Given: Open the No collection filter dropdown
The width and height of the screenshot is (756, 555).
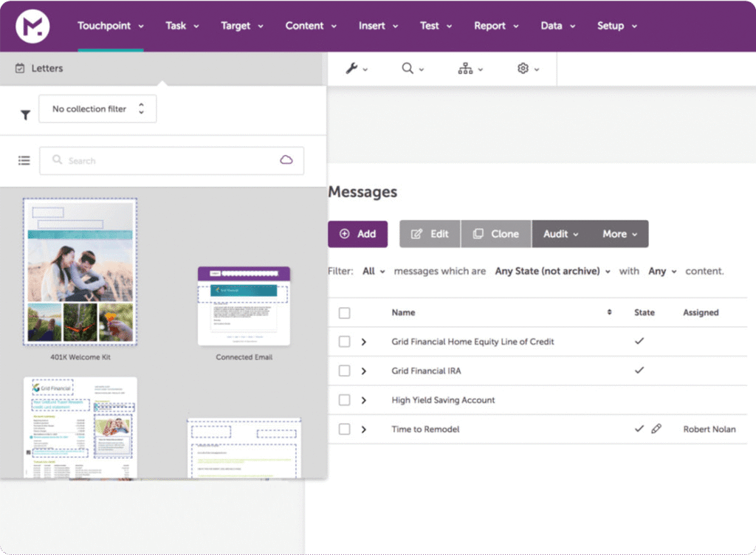Looking at the screenshot, I should 97,109.
